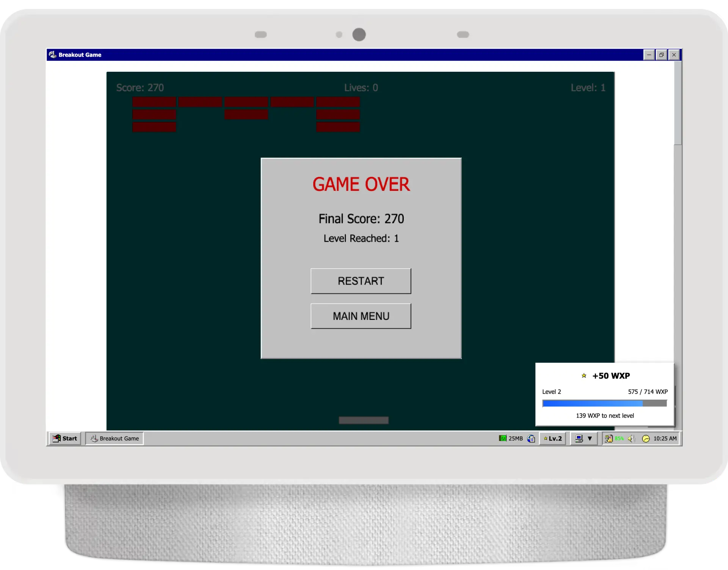Click the paddle at the bottom of the game
728x570 pixels.
(363, 420)
